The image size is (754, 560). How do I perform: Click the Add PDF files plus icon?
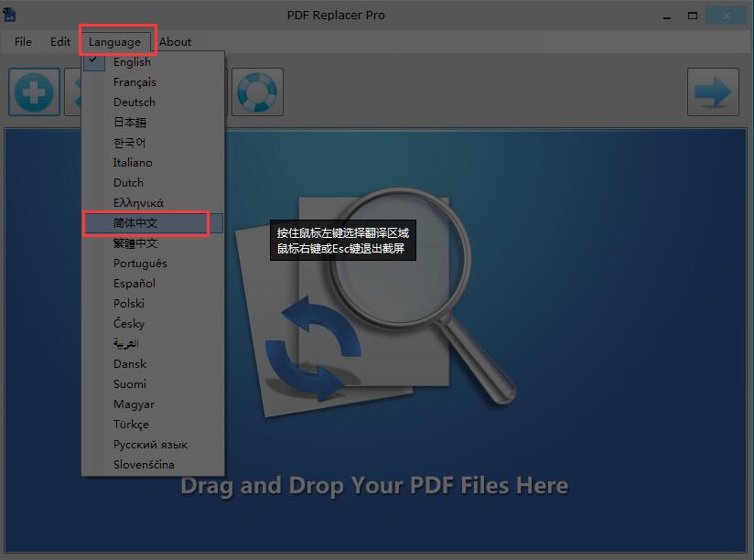coord(34,92)
